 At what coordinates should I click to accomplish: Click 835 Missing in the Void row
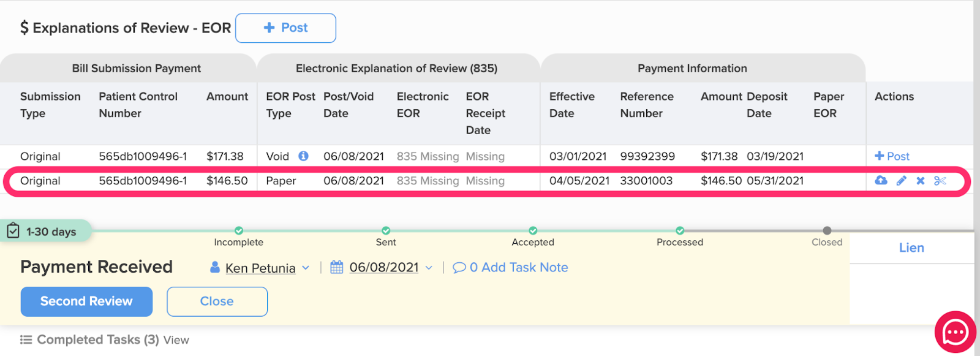(428, 156)
